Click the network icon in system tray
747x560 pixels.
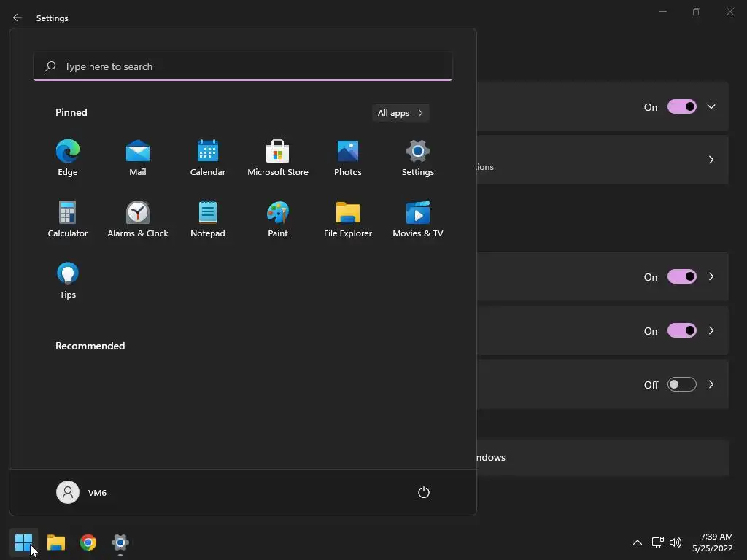pos(658,542)
